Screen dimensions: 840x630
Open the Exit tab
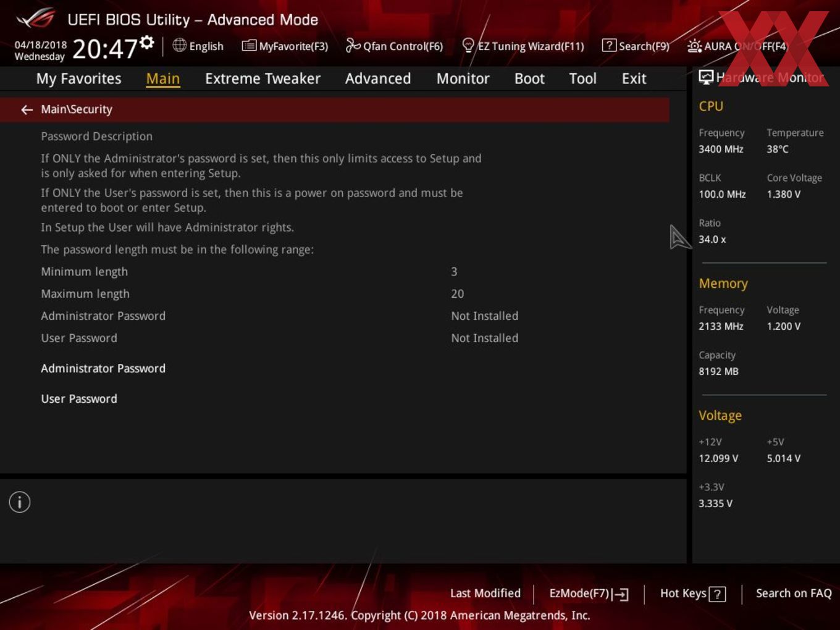tap(634, 78)
